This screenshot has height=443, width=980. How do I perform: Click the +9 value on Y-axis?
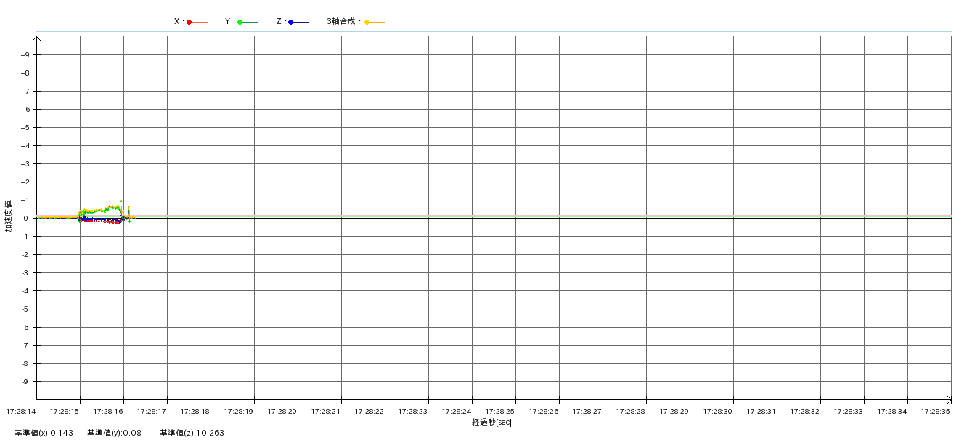point(25,55)
